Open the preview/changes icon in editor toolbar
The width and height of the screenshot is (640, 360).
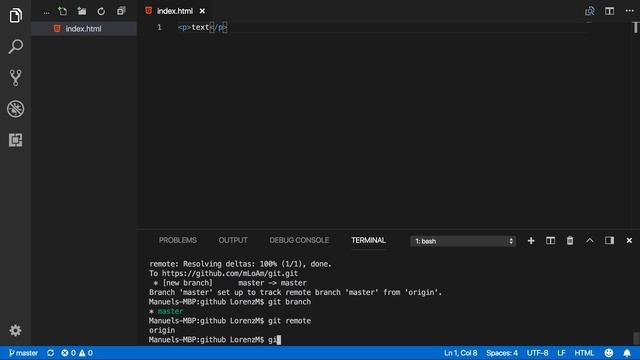[590, 11]
